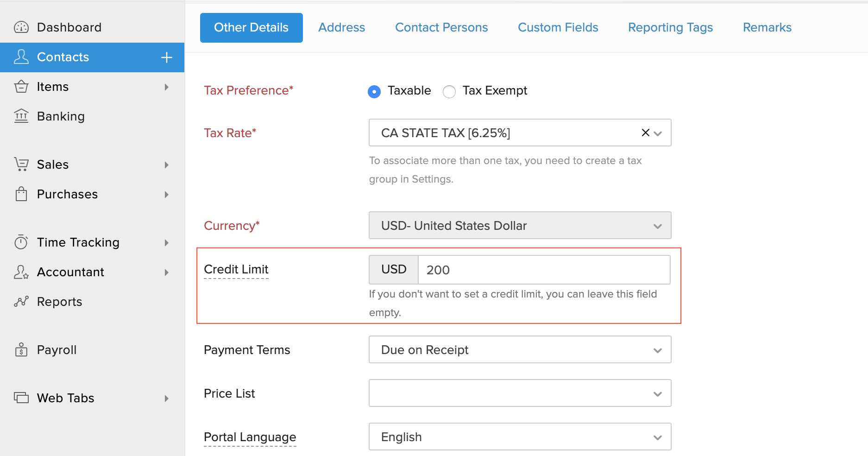Click the Items sidebar icon

[x=21, y=87]
